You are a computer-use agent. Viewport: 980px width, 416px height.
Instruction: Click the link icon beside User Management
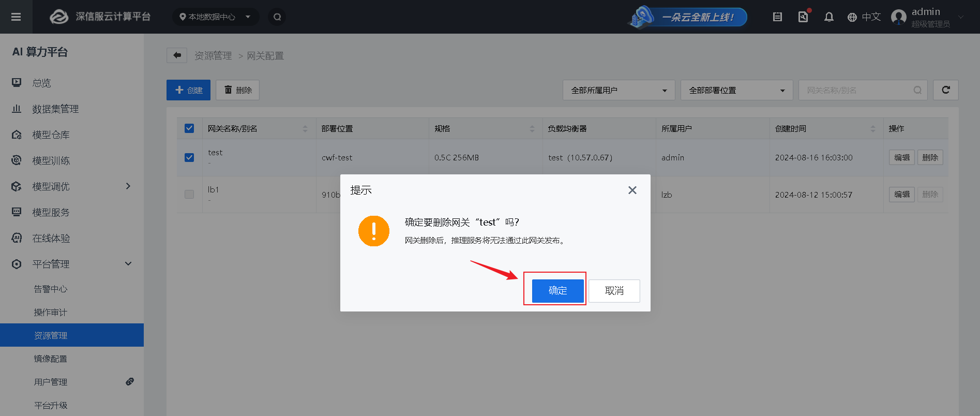(x=130, y=381)
